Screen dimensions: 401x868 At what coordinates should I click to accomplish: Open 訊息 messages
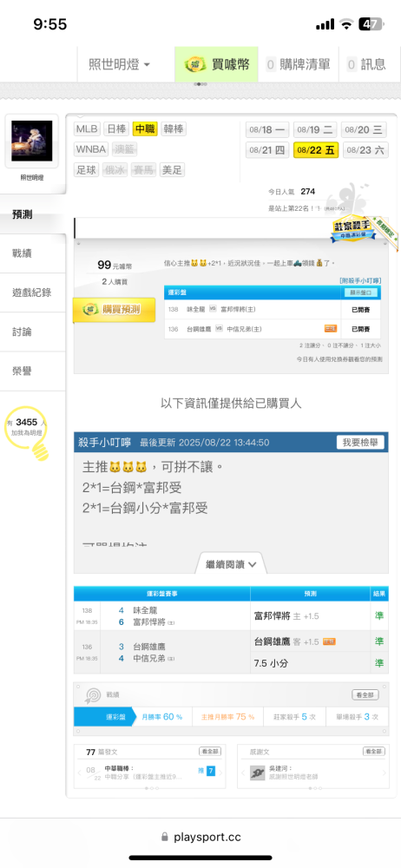click(366, 64)
